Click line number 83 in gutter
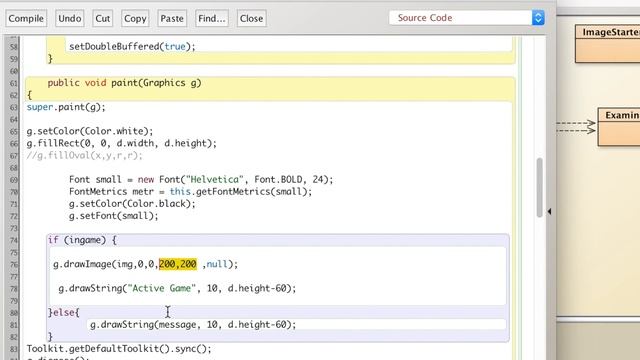 13,349
